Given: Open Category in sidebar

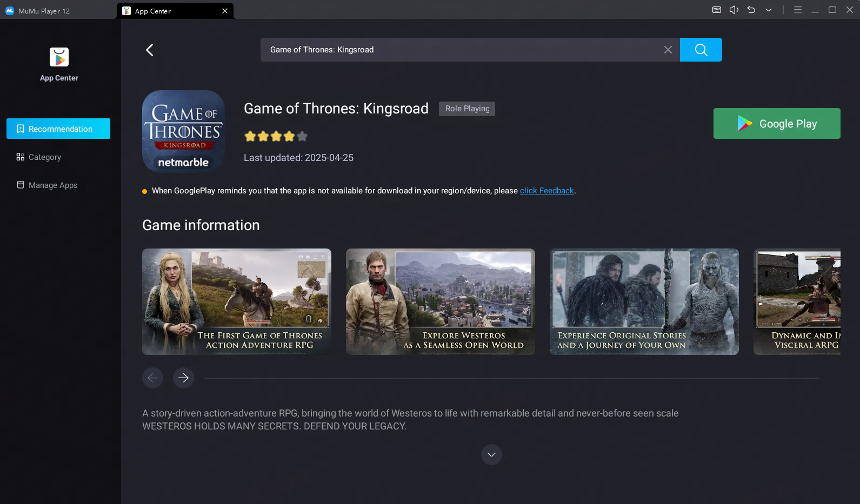Looking at the screenshot, I should 58,157.
